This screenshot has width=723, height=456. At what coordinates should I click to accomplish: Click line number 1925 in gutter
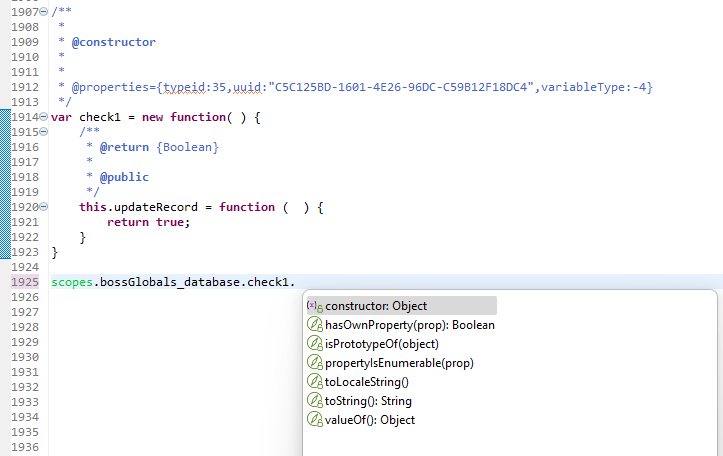point(25,282)
